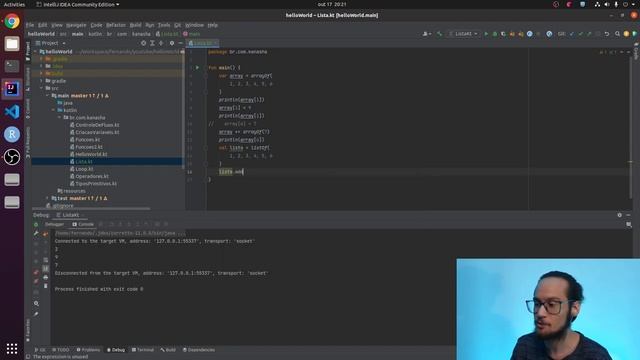The height and width of the screenshot is (360, 640).
Task: Switch to the Console tab
Action: point(83,224)
